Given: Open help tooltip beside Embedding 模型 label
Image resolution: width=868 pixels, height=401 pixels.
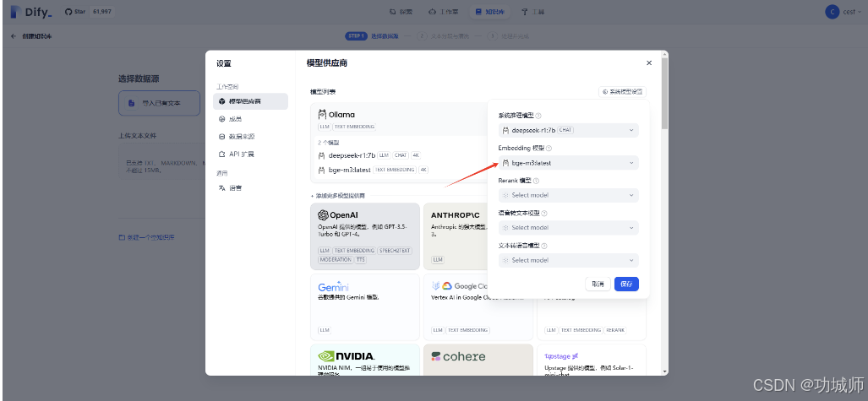Looking at the screenshot, I should [x=549, y=149].
